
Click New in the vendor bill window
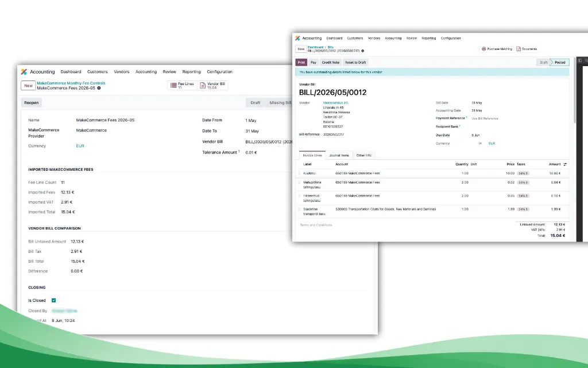(301, 49)
